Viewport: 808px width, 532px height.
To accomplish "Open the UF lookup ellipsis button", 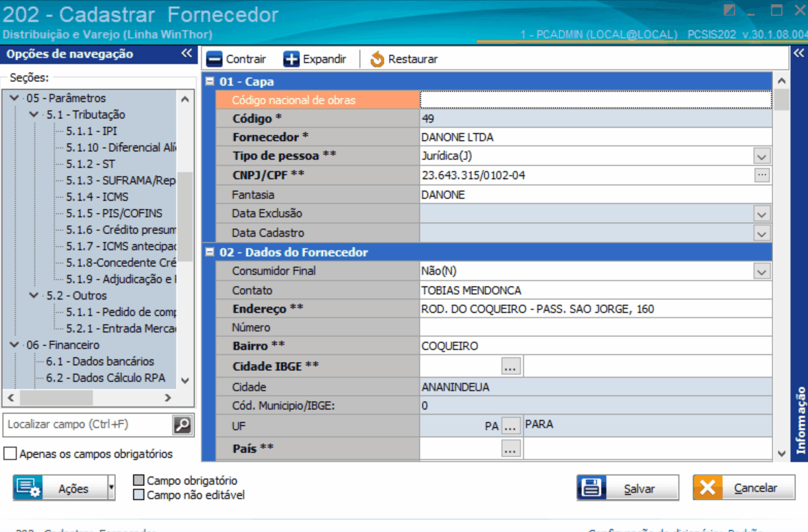I will point(510,426).
